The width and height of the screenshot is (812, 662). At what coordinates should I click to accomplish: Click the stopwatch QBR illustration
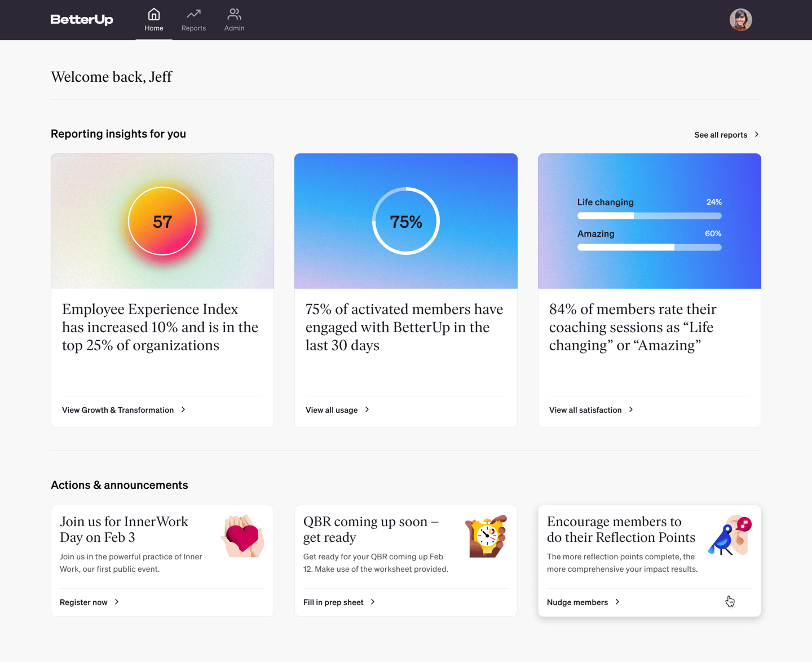[486, 536]
